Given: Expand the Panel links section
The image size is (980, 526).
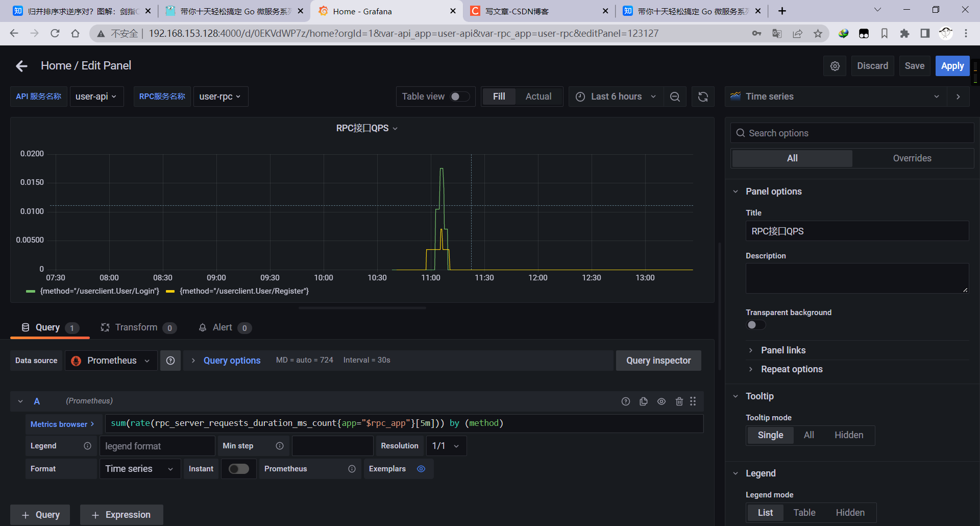Looking at the screenshot, I should point(783,350).
